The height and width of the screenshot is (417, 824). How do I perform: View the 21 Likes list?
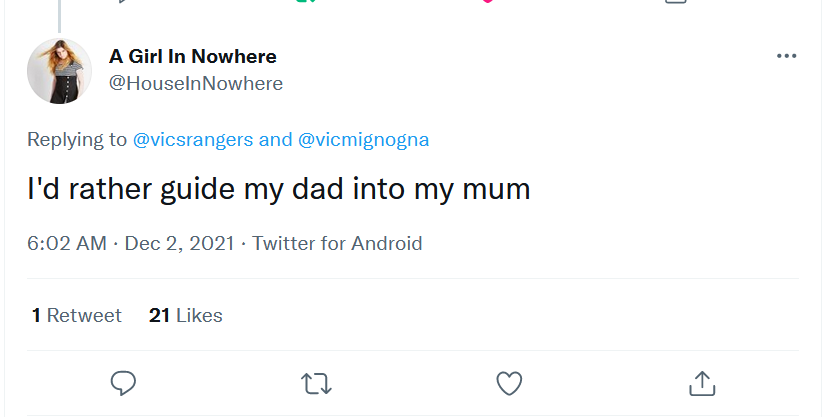coord(186,315)
